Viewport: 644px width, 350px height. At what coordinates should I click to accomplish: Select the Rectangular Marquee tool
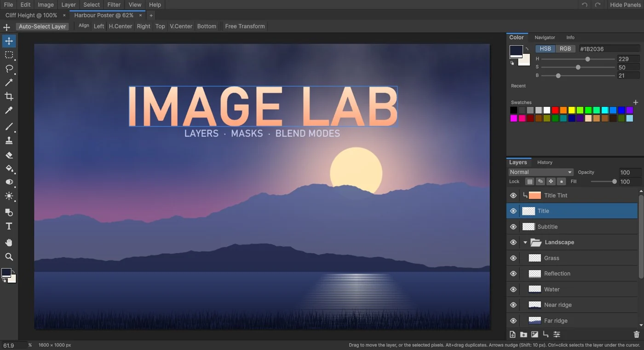[9, 55]
